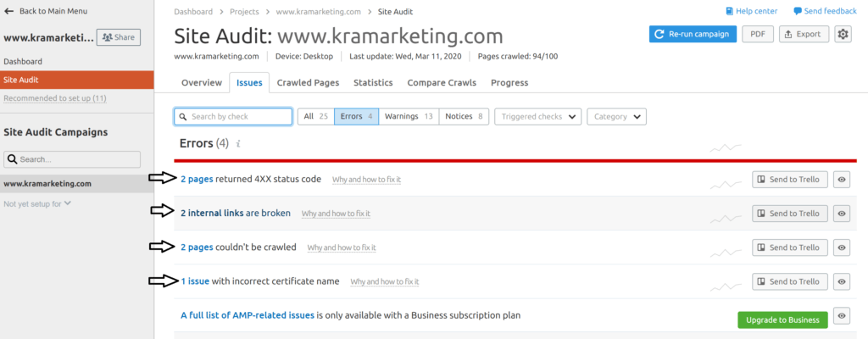View trend sparkline for couldn't be crawled row
This screenshot has height=339, width=868.
click(726, 253)
